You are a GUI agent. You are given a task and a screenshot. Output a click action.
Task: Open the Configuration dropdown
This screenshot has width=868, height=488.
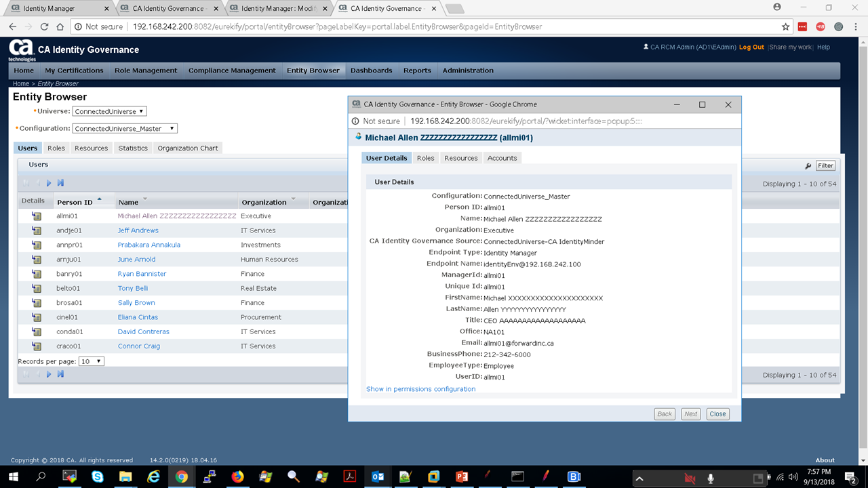tap(125, 128)
